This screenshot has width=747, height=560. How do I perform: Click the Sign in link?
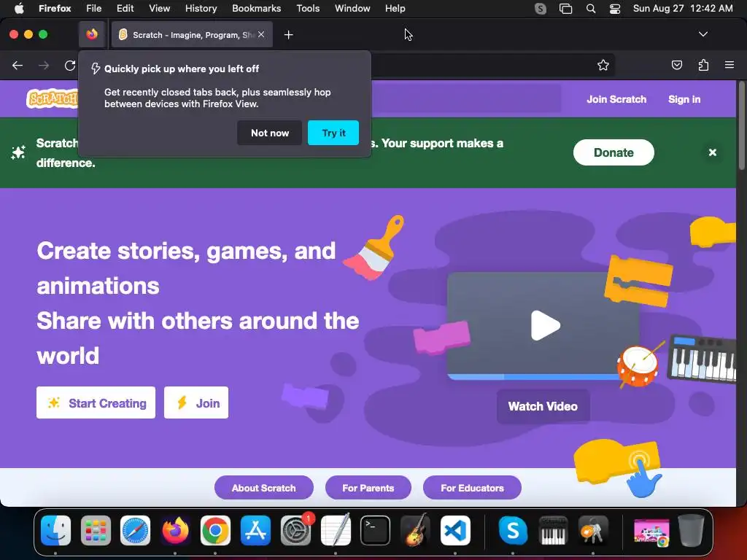pos(684,99)
